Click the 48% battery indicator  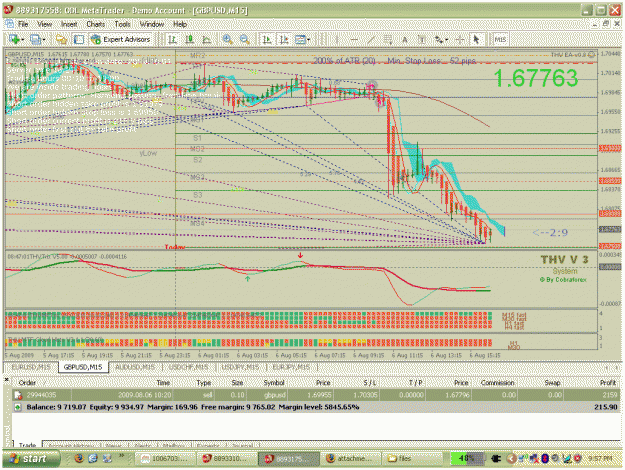click(466, 459)
